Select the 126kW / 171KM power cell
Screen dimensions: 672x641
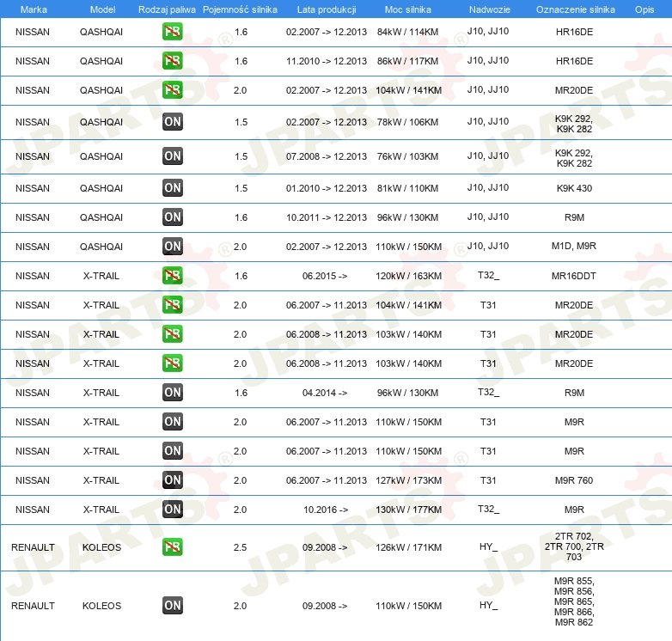pos(408,547)
